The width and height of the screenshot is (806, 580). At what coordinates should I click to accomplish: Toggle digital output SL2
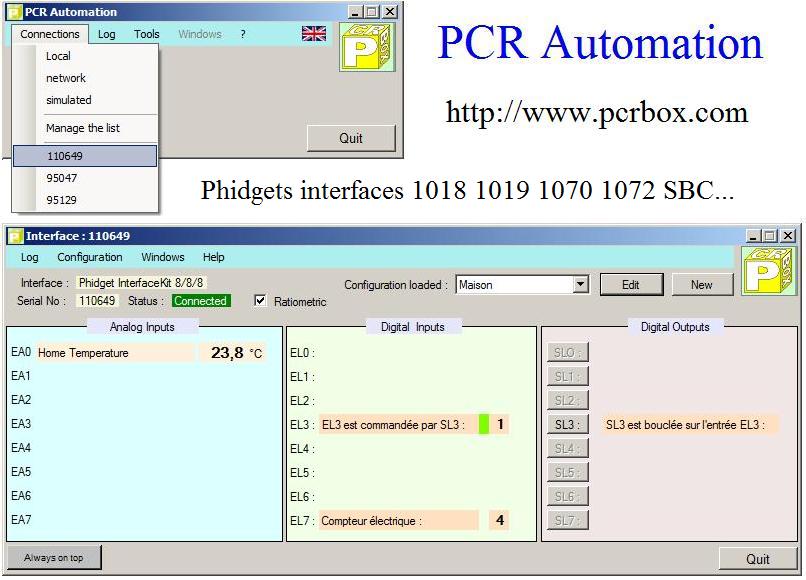click(x=567, y=401)
